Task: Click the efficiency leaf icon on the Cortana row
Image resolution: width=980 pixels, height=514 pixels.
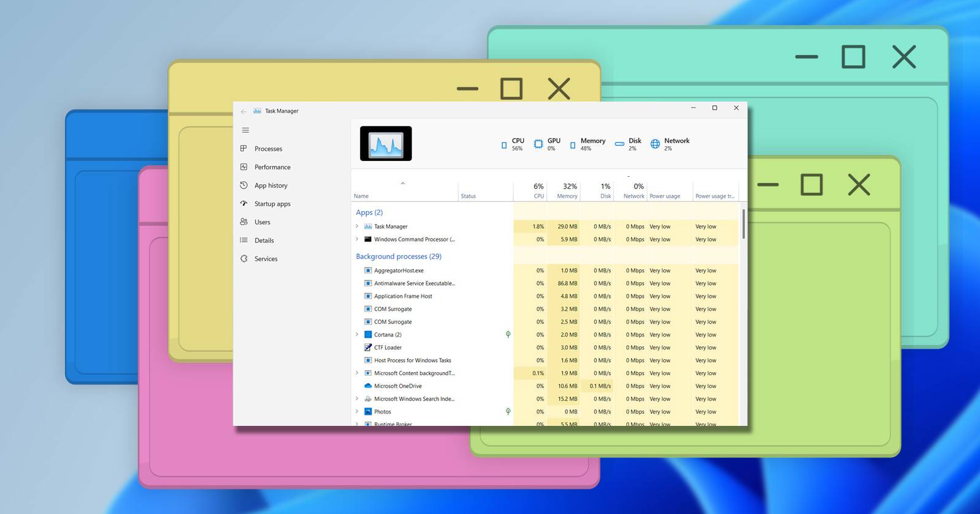Action: (508, 335)
